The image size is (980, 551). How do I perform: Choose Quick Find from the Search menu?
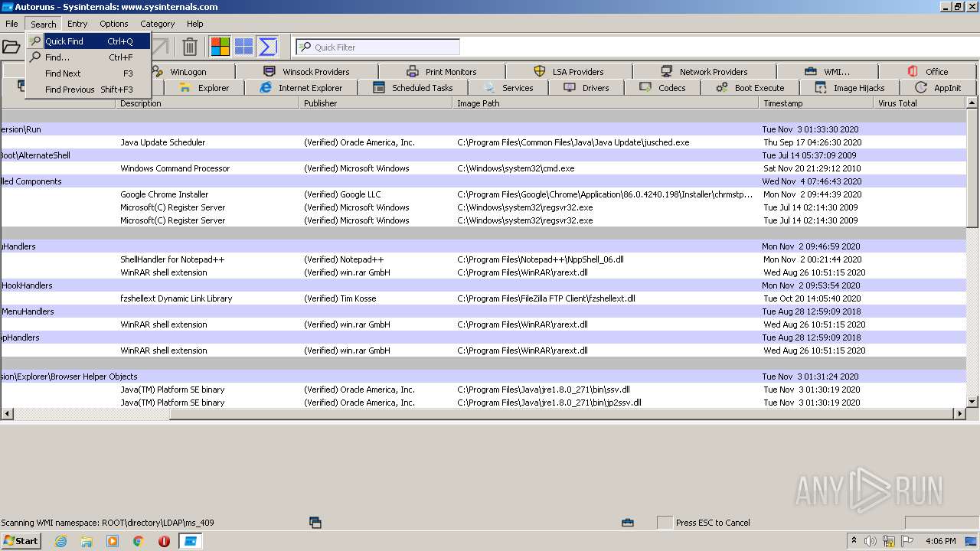pyautogui.click(x=88, y=41)
